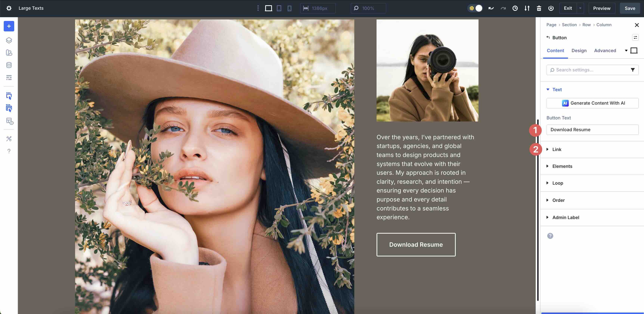Click the trash icon in top toolbar
This screenshot has height=314, width=644.
539,8
